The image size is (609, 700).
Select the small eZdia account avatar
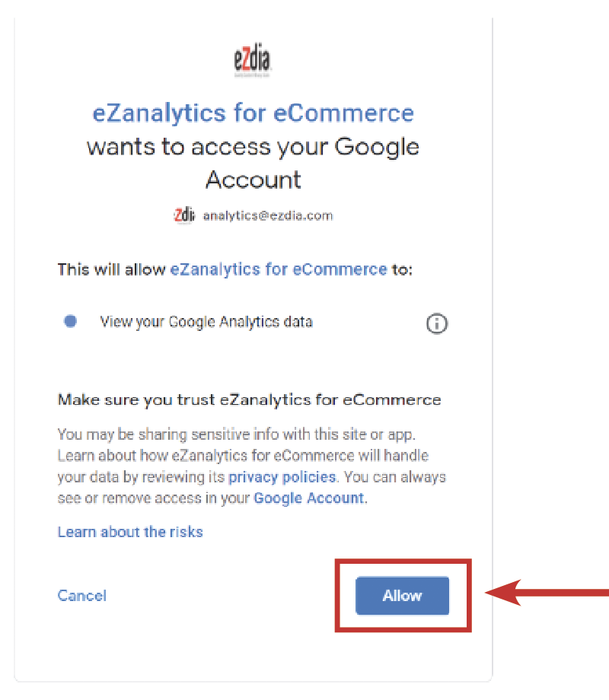(x=184, y=215)
